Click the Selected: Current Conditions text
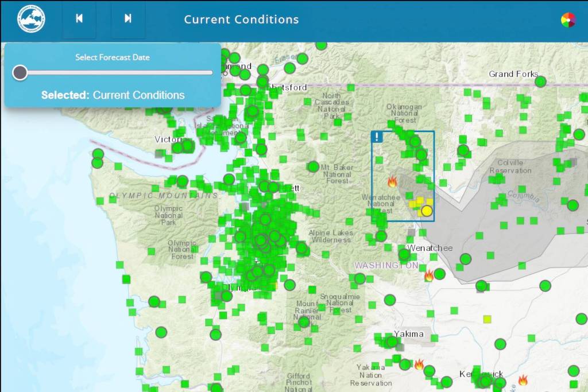The width and height of the screenshot is (588, 392). [113, 95]
